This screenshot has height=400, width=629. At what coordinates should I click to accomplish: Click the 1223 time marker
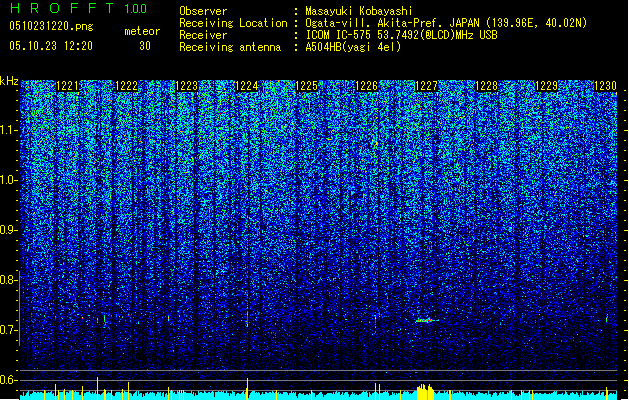[x=187, y=86]
